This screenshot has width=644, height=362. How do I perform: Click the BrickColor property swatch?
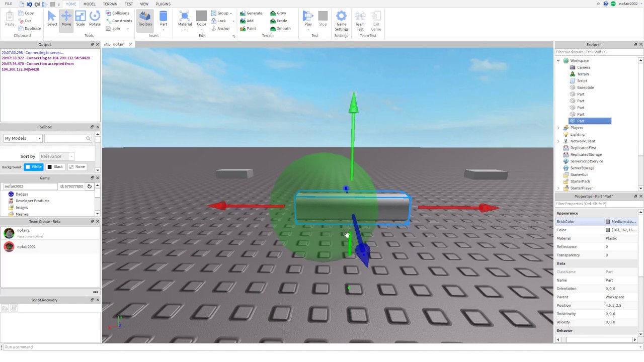pyautogui.click(x=608, y=222)
